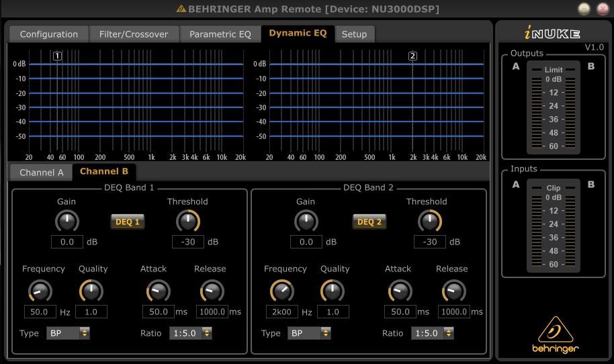The height and width of the screenshot is (364, 614).
Task: Open DEQ Band 1 Ratio dropdown
Action: [x=191, y=333]
